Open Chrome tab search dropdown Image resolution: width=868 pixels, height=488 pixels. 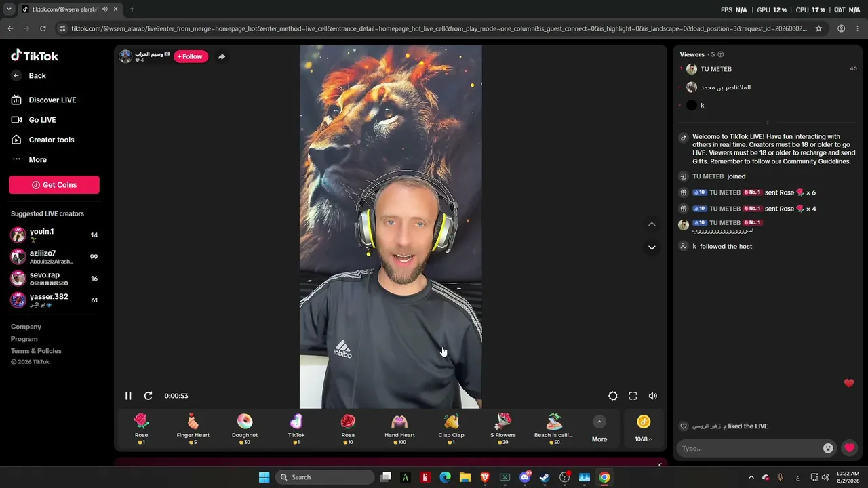[9, 9]
